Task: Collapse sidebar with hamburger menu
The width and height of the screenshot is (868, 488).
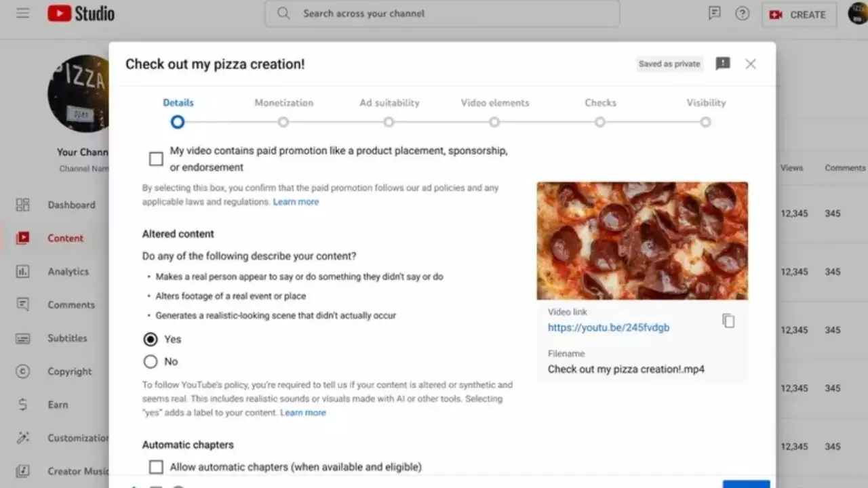Action: [x=22, y=12]
